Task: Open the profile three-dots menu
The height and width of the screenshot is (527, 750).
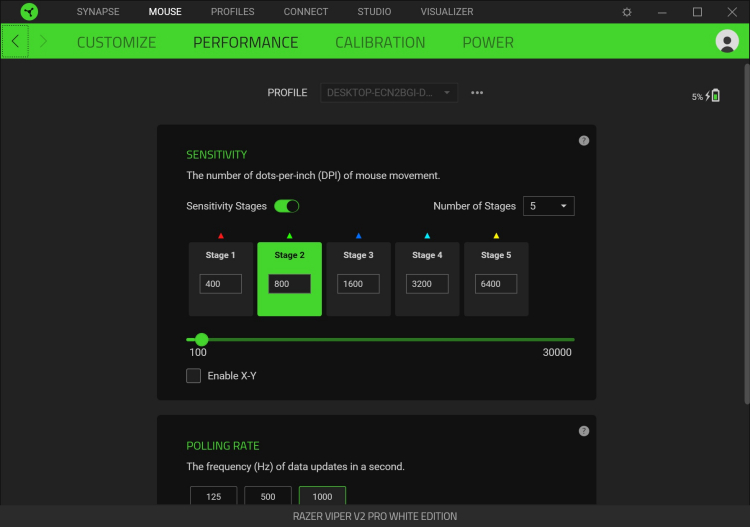Action: [477, 93]
